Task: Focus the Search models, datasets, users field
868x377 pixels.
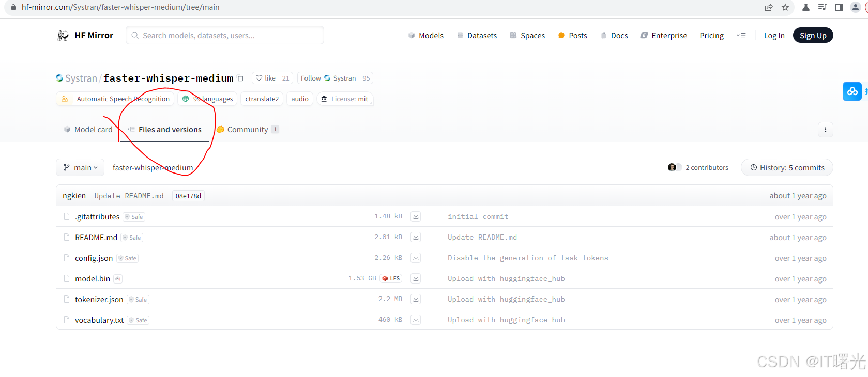Action: pyautogui.click(x=225, y=35)
